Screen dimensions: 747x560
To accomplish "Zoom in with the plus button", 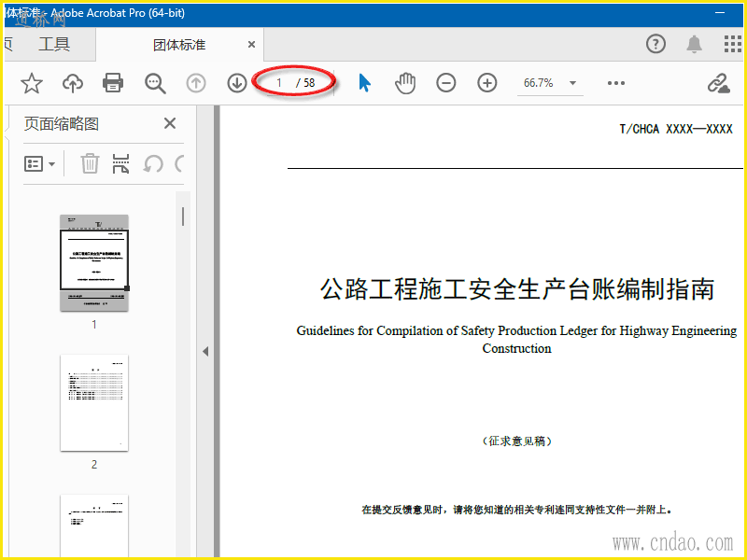I will 486,83.
